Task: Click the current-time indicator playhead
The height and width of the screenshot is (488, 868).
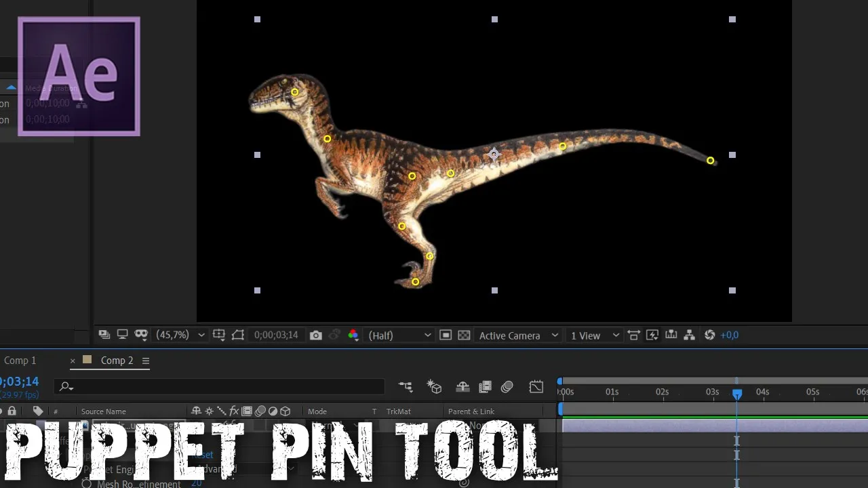Action: (x=737, y=393)
